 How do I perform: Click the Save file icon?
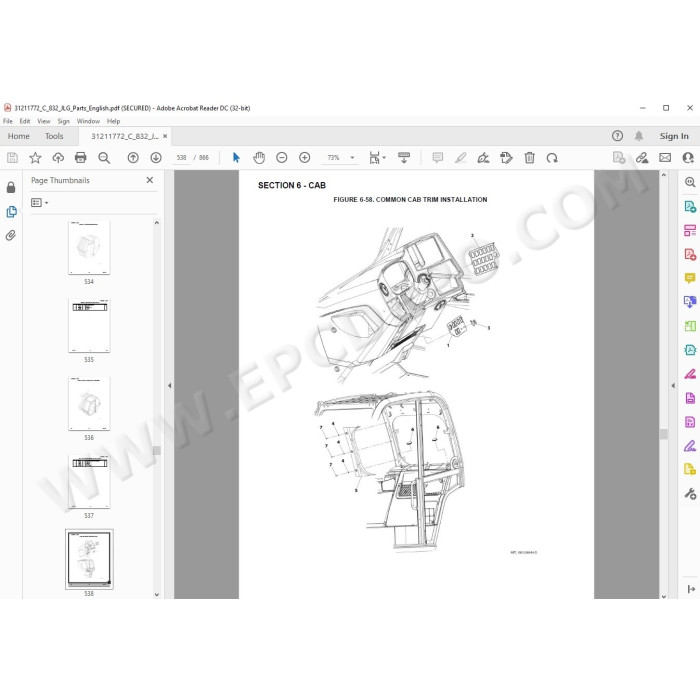click(x=12, y=158)
